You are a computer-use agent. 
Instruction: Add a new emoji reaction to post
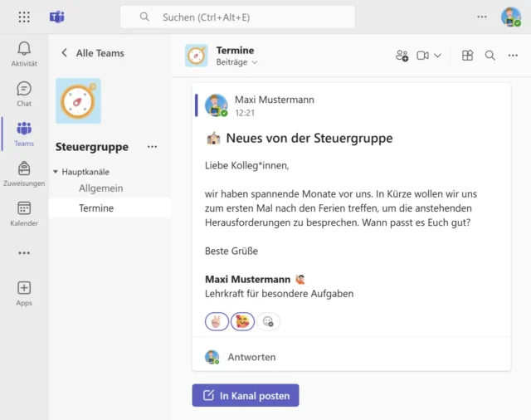click(x=268, y=321)
